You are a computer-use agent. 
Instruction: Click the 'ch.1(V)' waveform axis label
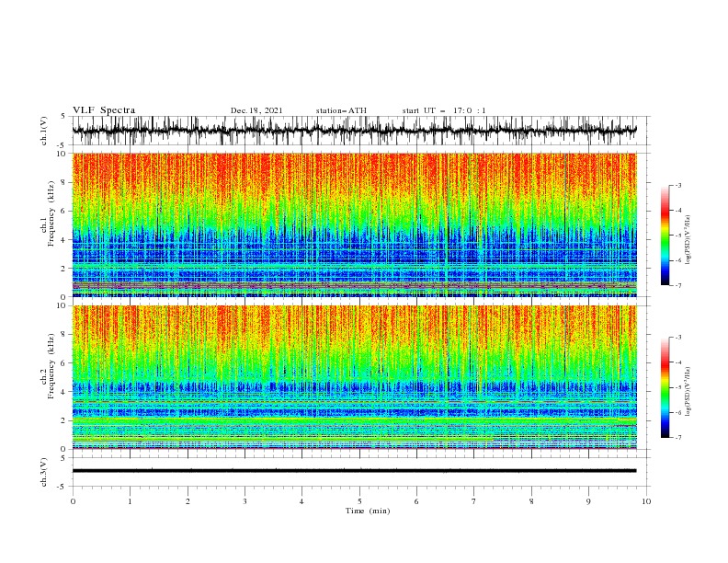coord(44,131)
